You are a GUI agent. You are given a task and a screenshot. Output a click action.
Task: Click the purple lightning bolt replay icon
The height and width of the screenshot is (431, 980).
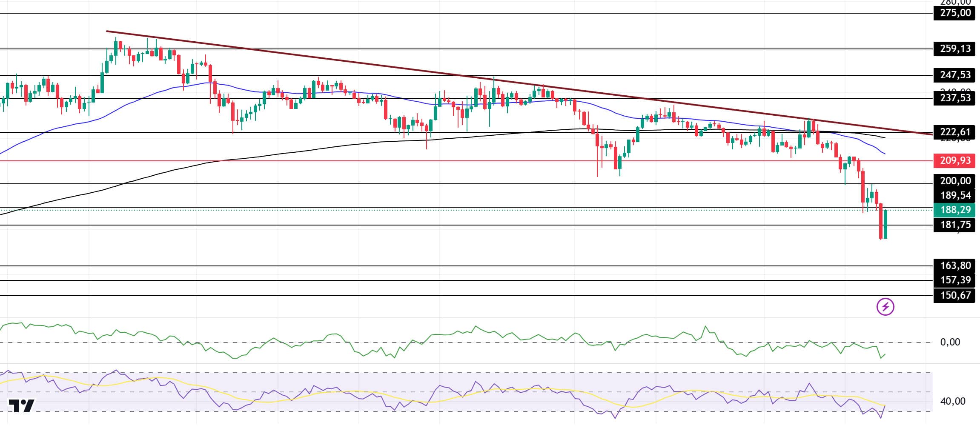pos(885,306)
